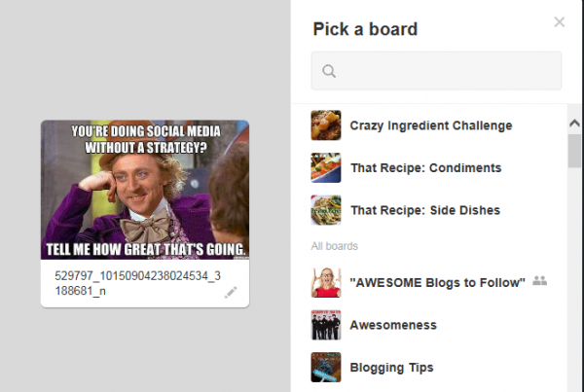
Task: Select the "AWESOME Blogs to Follow" board
Action: click(437, 282)
